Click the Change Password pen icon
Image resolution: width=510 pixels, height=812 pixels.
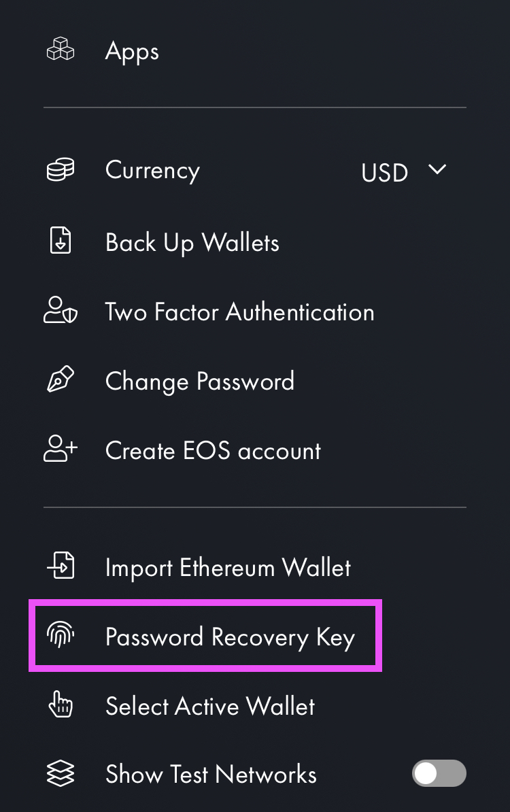61,379
